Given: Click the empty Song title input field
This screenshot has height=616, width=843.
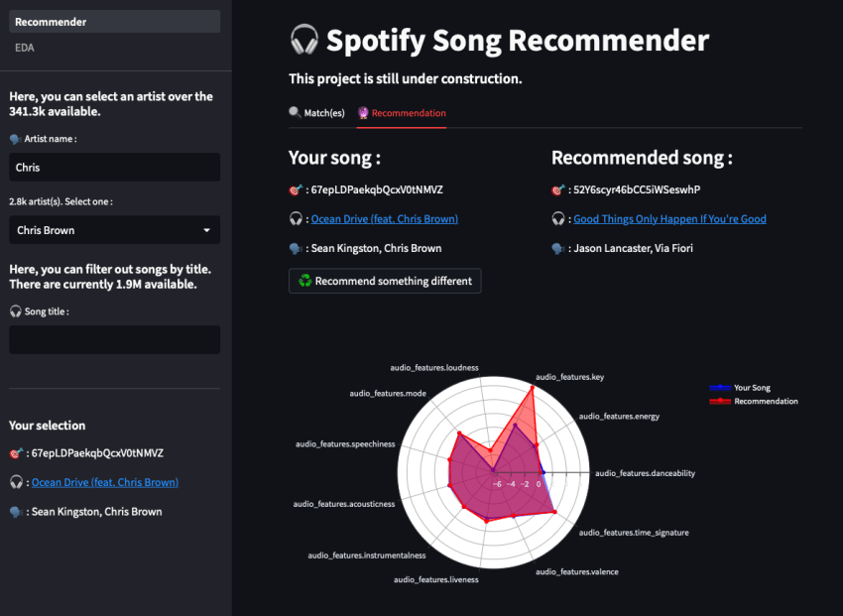Looking at the screenshot, I should (114, 339).
